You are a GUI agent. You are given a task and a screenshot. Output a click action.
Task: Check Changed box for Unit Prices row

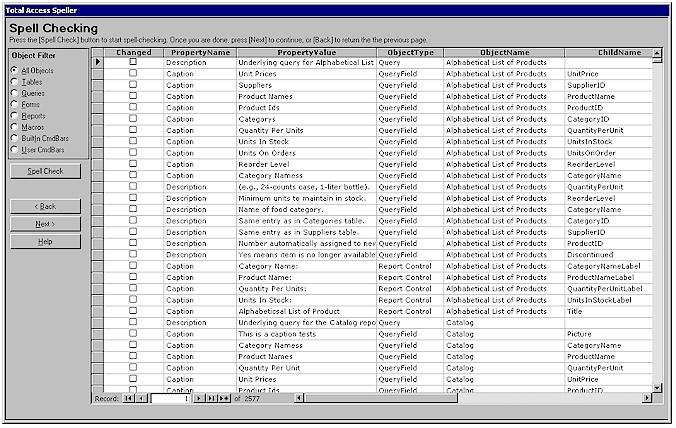click(133, 74)
